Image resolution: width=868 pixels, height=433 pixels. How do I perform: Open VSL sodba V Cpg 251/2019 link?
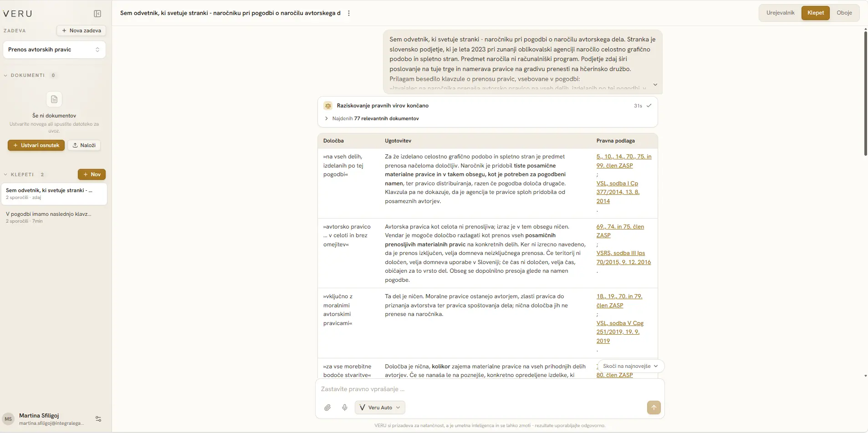[620, 332]
